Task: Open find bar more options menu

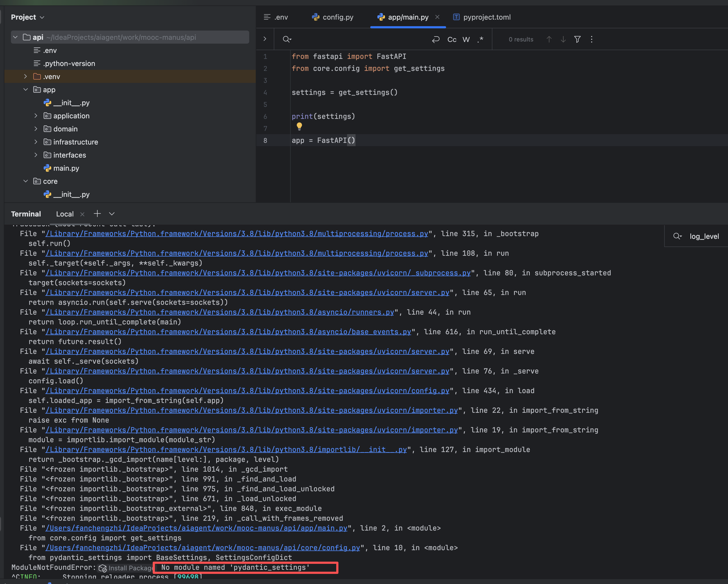Action: [x=592, y=40]
